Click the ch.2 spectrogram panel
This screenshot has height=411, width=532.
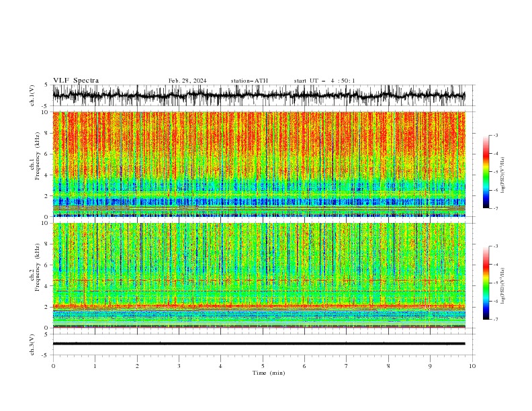coord(259,275)
